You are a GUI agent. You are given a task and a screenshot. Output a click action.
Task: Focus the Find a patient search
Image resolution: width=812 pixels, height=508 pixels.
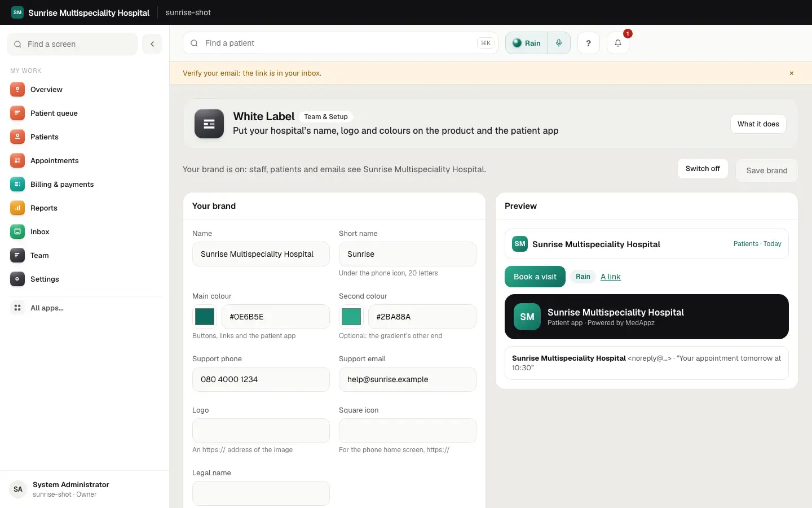coord(341,43)
